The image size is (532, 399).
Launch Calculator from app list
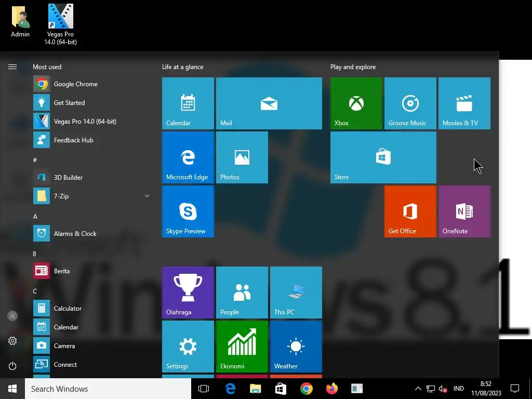[91, 308]
